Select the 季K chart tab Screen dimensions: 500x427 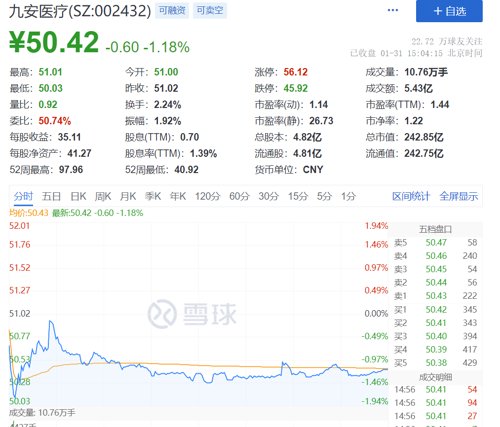point(153,196)
